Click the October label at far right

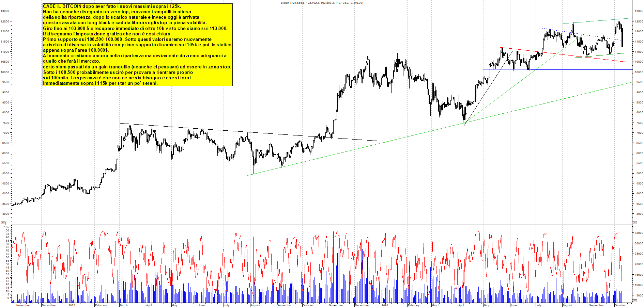tap(619, 305)
